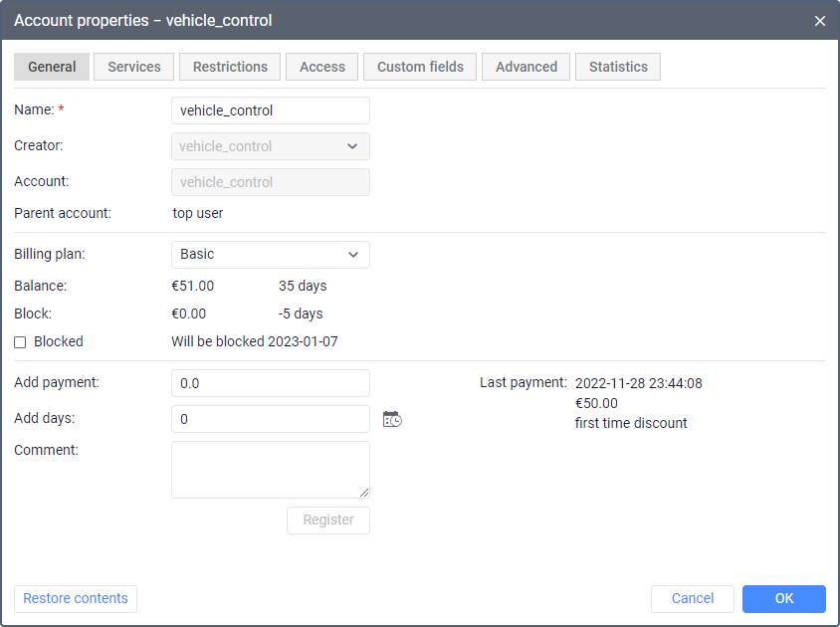Focus the Name input field
The image size is (840, 627).
[x=271, y=110]
